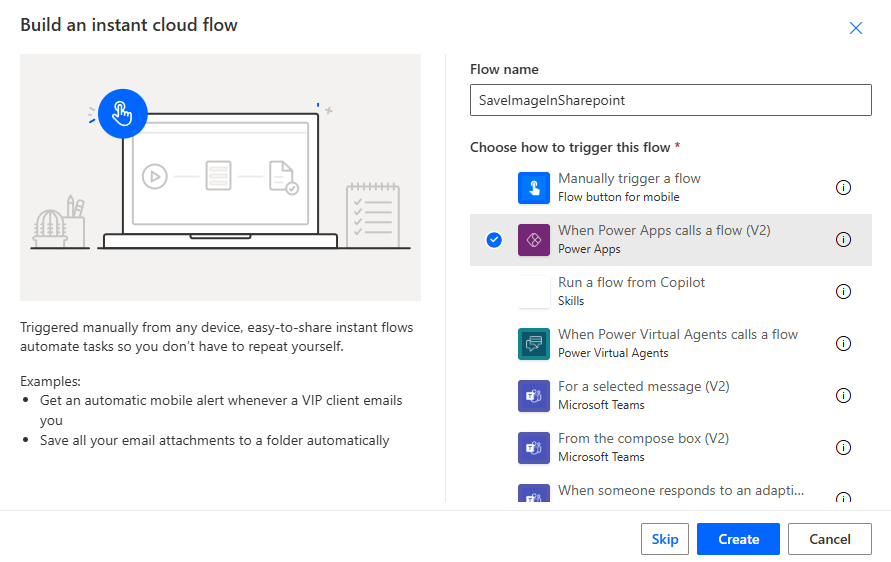This screenshot has height=562, width=891.
Task: Cancel the flow creation dialog
Action: tap(829, 539)
